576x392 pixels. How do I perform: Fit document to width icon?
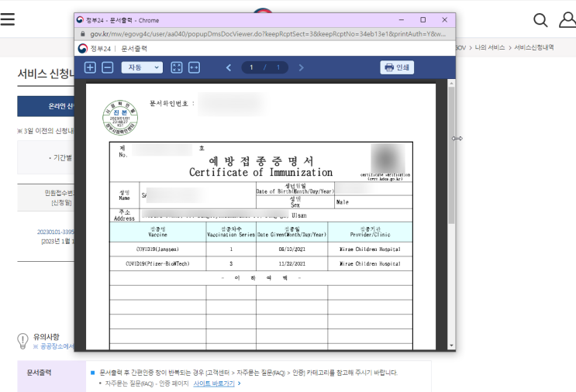click(x=194, y=67)
